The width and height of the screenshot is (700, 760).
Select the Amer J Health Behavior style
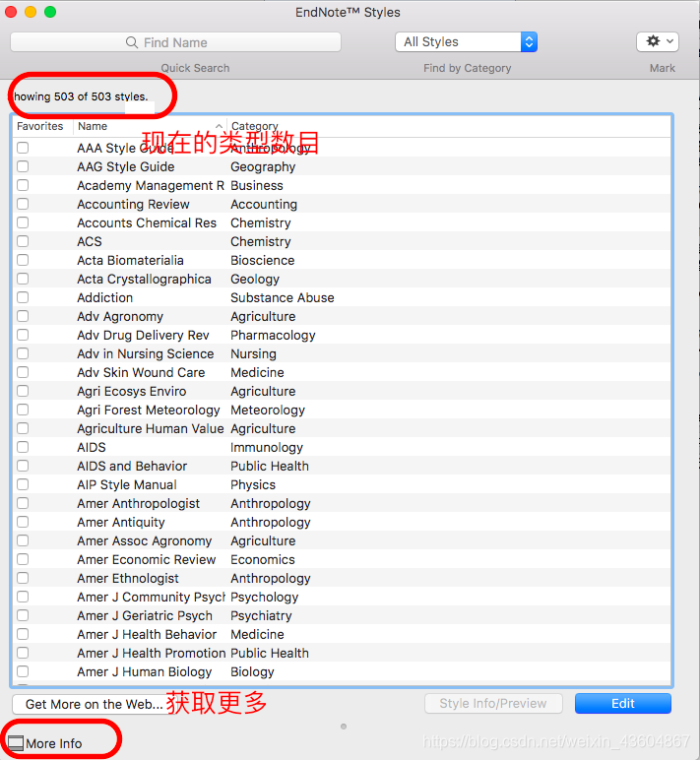coord(147,634)
